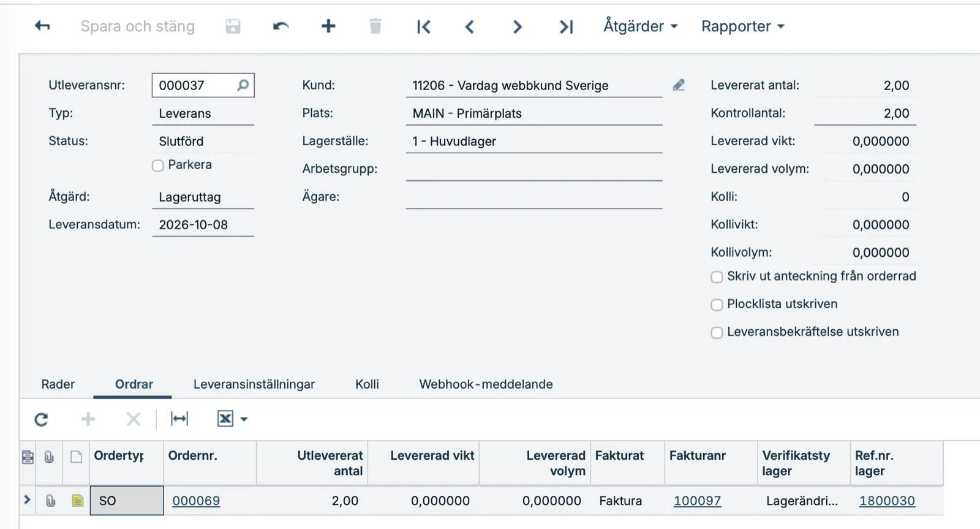Click the save disk icon
This screenshot has height=529, width=980.
click(233, 26)
